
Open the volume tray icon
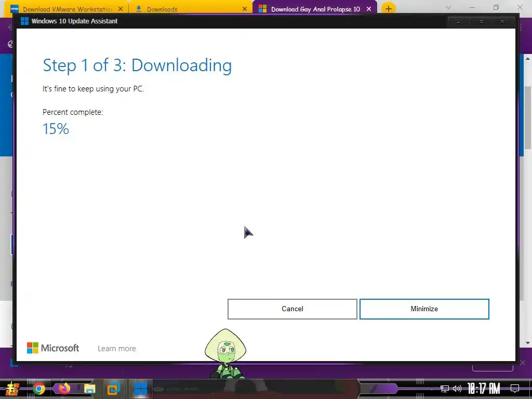tap(457, 389)
